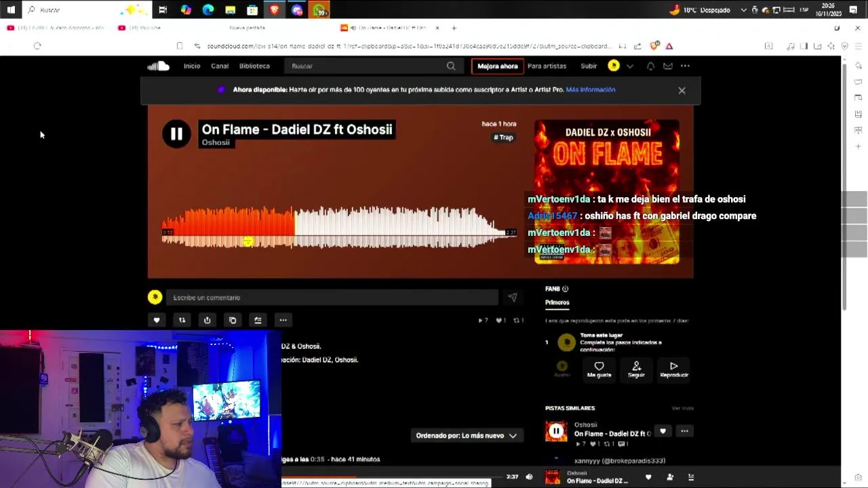Open the messages envelope icon

click(668, 66)
